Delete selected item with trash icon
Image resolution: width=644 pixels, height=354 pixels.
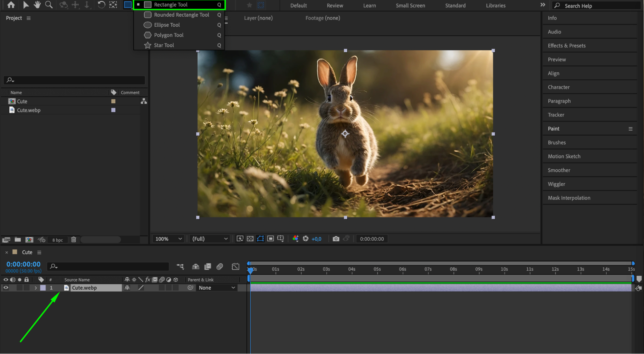pyautogui.click(x=73, y=240)
